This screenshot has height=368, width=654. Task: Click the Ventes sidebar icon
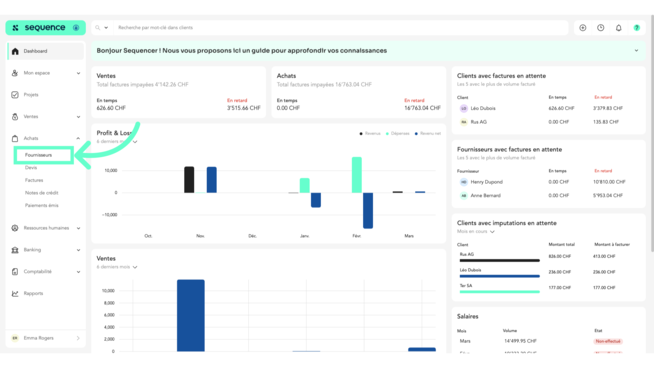15,116
